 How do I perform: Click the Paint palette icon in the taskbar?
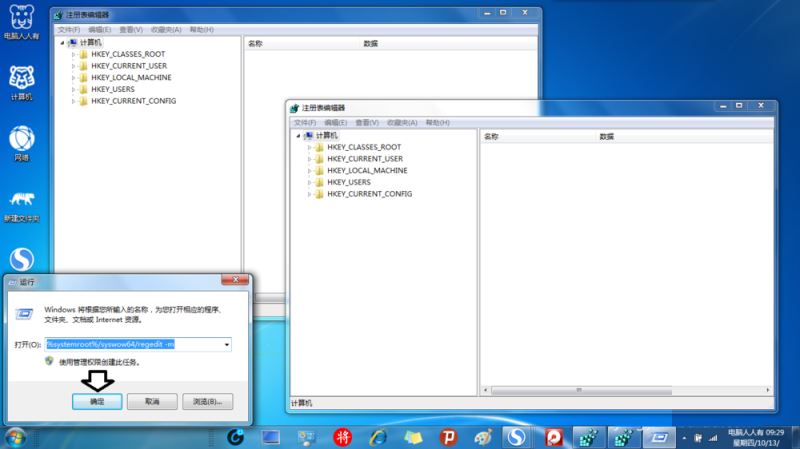click(482, 437)
